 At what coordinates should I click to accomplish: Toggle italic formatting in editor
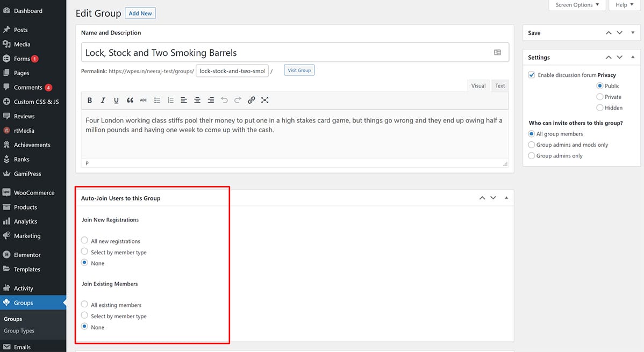coord(103,100)
